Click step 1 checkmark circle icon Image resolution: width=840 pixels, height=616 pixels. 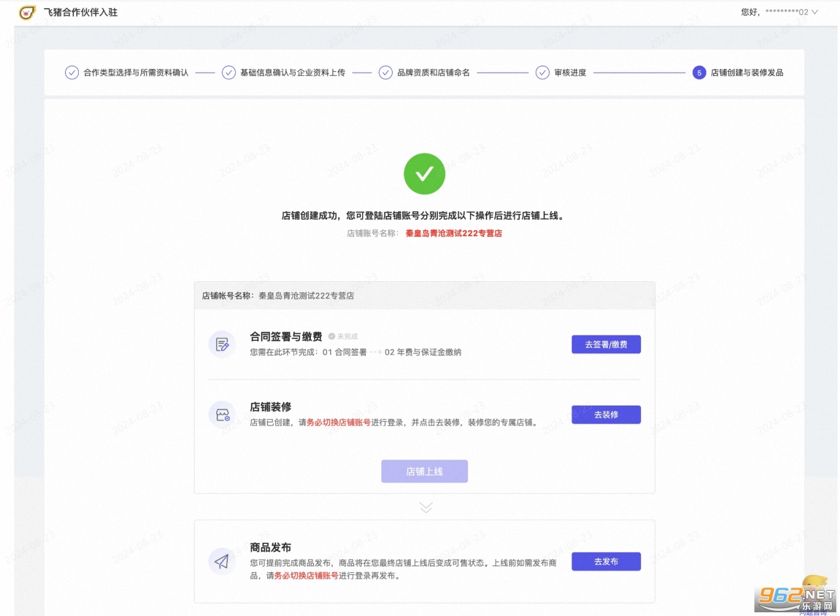[x=72, y=73]
